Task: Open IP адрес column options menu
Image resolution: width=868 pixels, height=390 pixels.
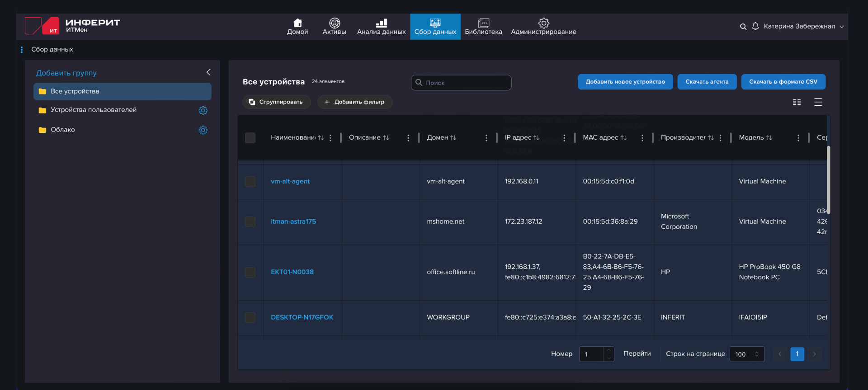Action: 564,138
